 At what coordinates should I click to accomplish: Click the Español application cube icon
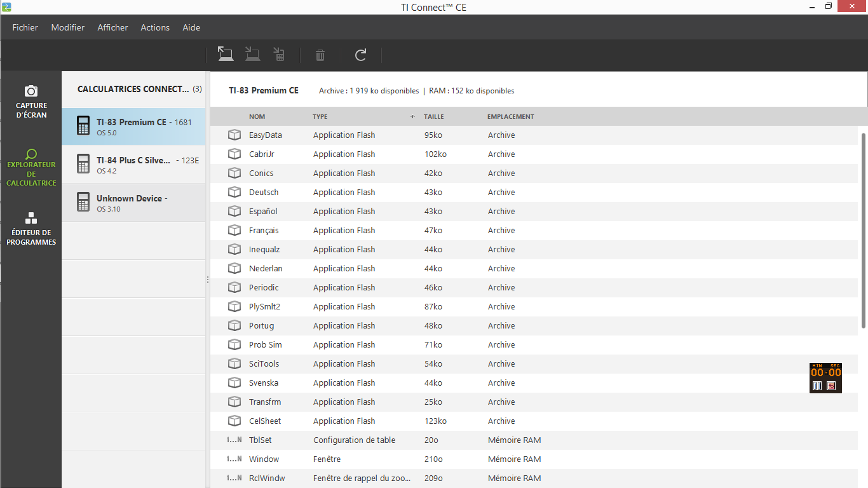point(234,211)
